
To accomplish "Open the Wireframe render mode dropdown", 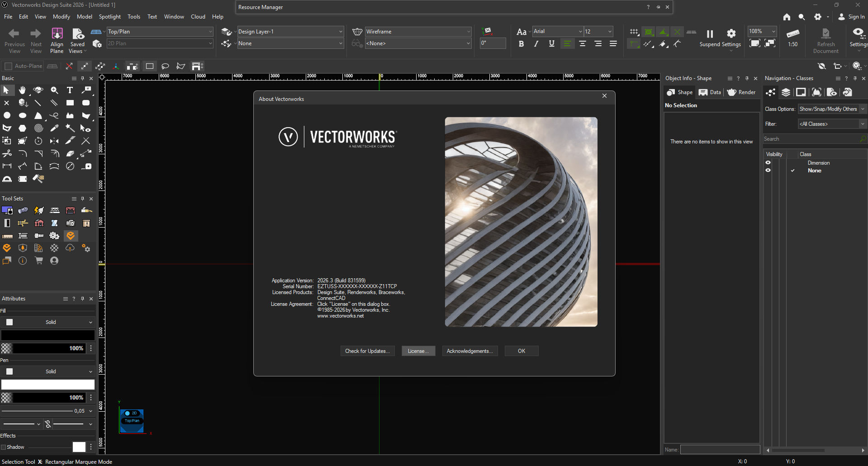I will click(x=418, y=32).
